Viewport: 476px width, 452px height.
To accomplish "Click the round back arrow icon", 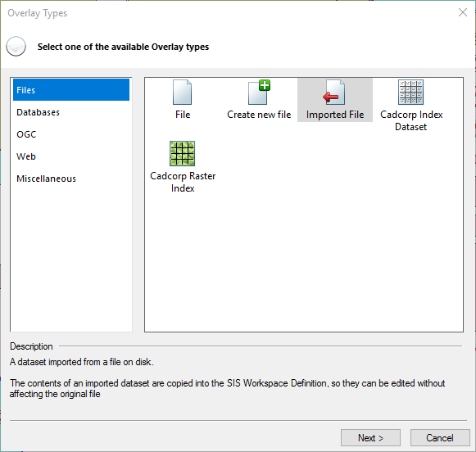I will (x=16, y=47).
